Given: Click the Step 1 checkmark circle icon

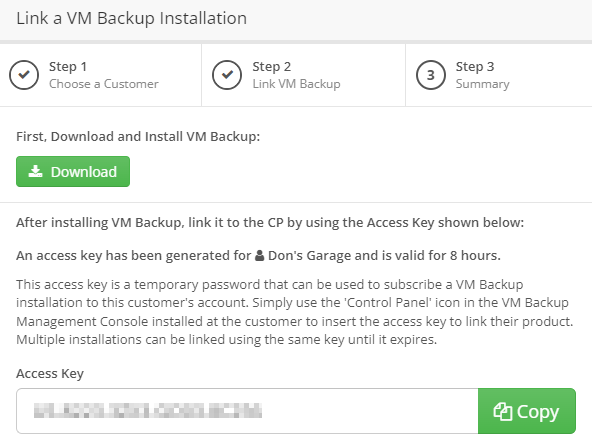Looking at the screenshot, I should coord(24,75).
